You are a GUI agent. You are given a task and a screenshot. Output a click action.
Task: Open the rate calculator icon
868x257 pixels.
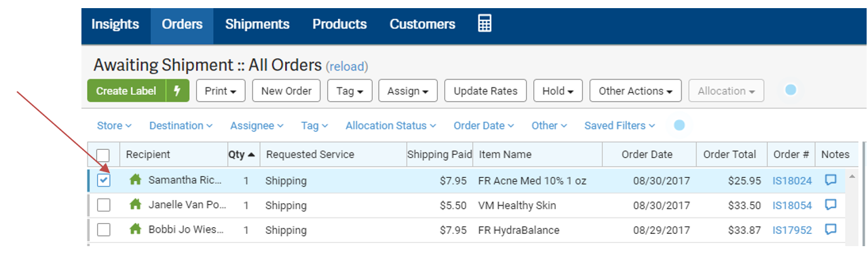(485, 24)
